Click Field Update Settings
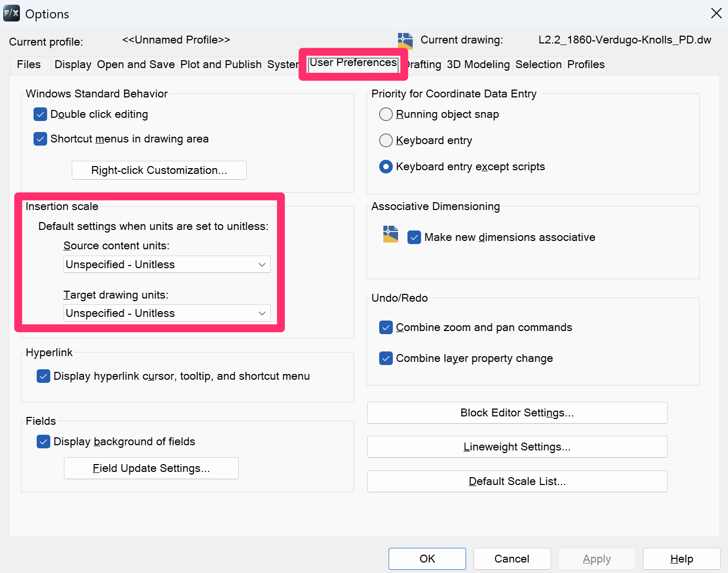The width and height of the screenshot is (728, 573). coord(151,468)
